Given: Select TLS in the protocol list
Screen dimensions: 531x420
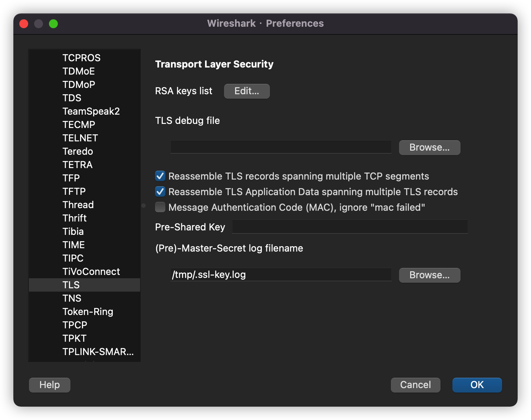Looking at the screenshot, I should click(71, 285).
